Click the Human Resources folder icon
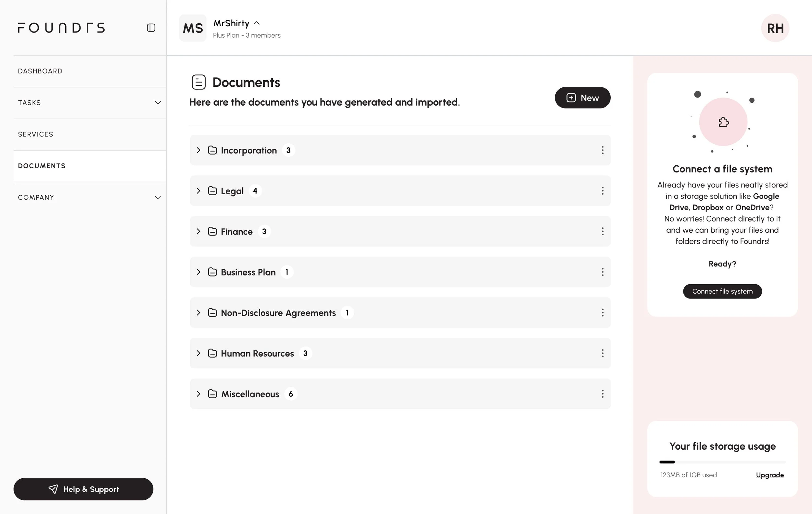The image size is (812, 514). (x=212, y=353)
